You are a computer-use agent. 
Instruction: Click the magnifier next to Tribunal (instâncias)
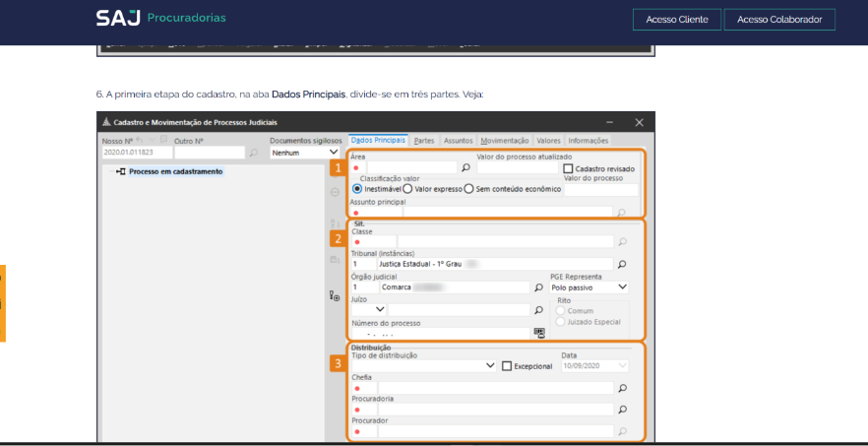coord(621,264)
